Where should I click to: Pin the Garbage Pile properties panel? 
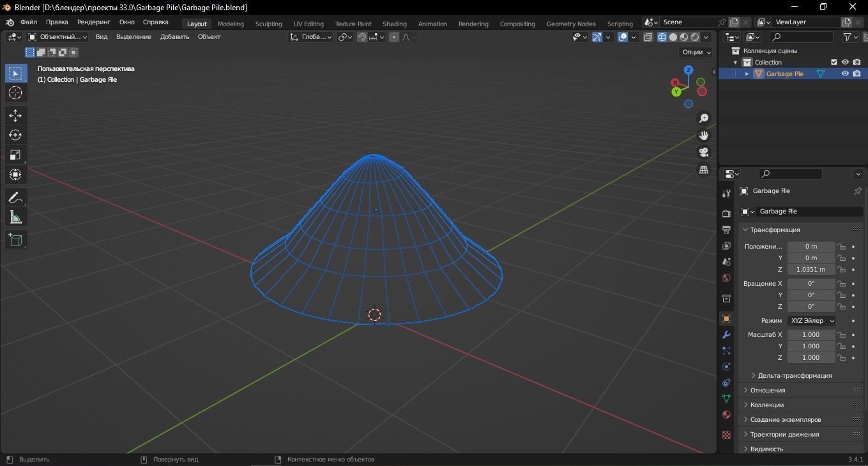858,191
